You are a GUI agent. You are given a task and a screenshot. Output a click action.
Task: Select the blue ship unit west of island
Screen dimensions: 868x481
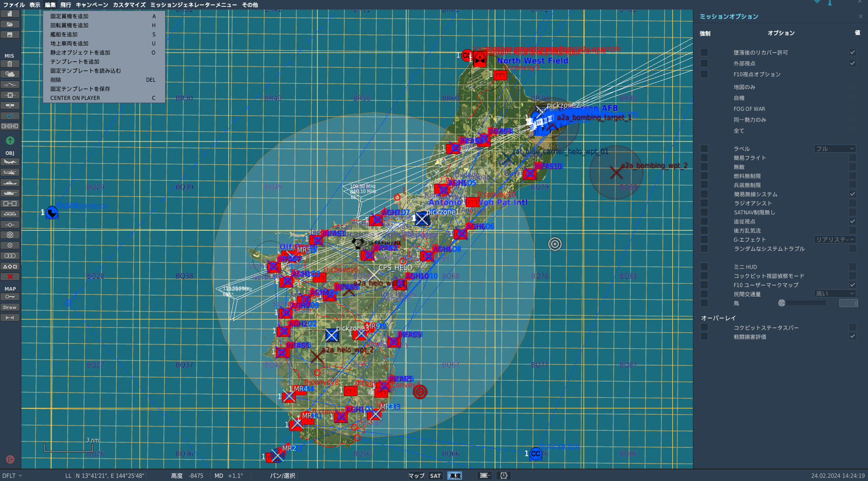[52, 213]
